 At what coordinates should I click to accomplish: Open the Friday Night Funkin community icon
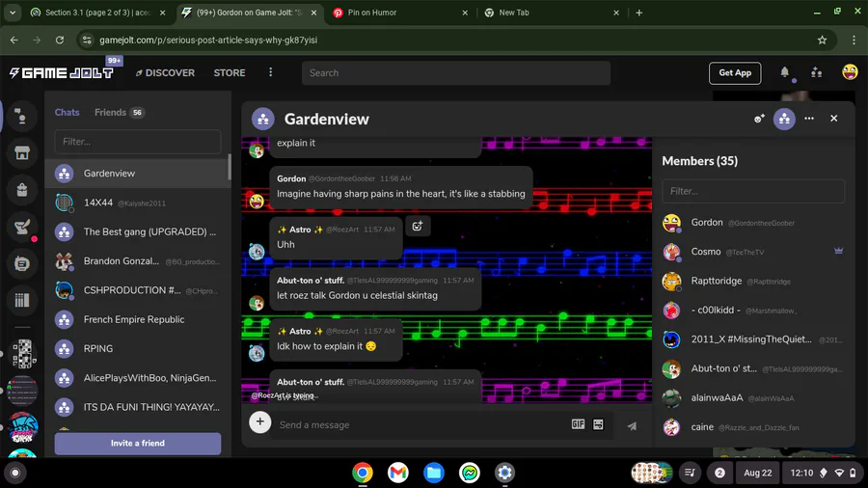pyautogui.click(x=23, y=427)
